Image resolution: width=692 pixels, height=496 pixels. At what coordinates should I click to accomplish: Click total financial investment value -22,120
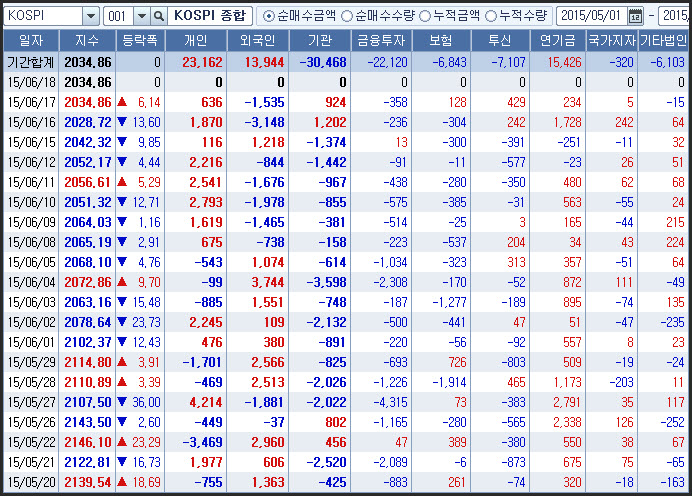pyautogui.click(x=387, y=62)
